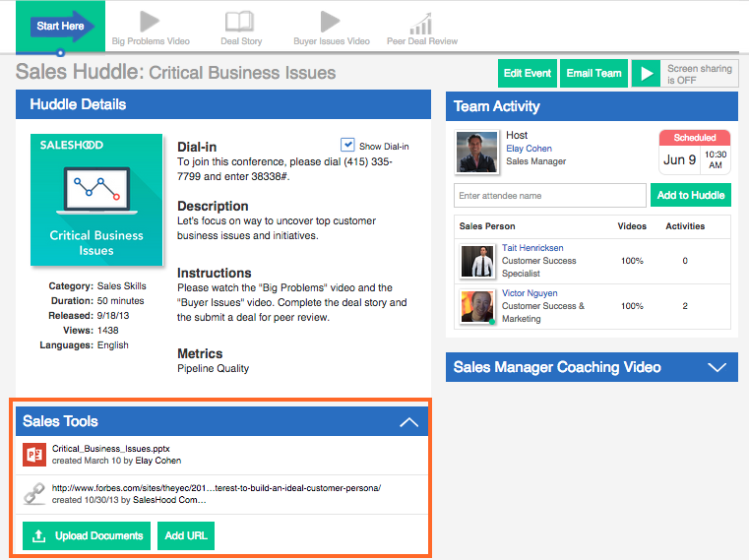Open the Buyer Issues Video step

tap(332, 29)
